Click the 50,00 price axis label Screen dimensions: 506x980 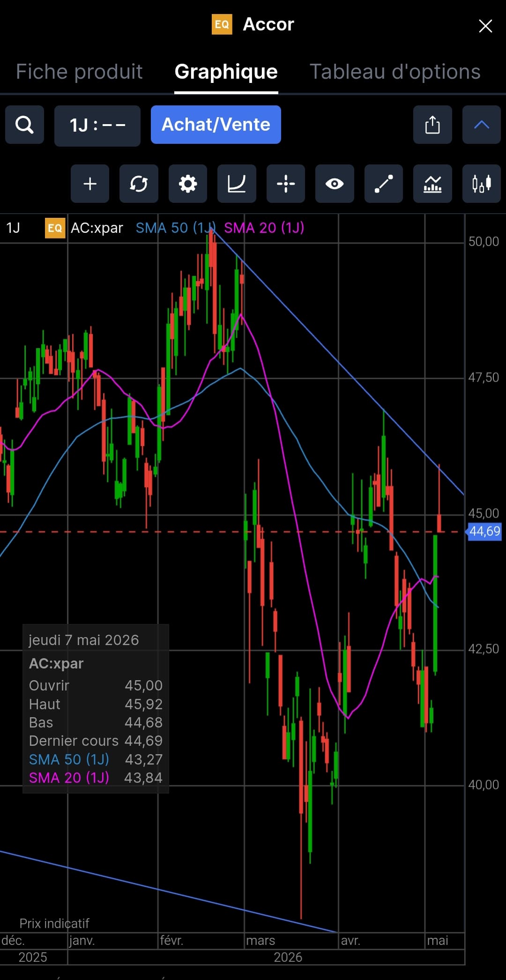(484, 242)
